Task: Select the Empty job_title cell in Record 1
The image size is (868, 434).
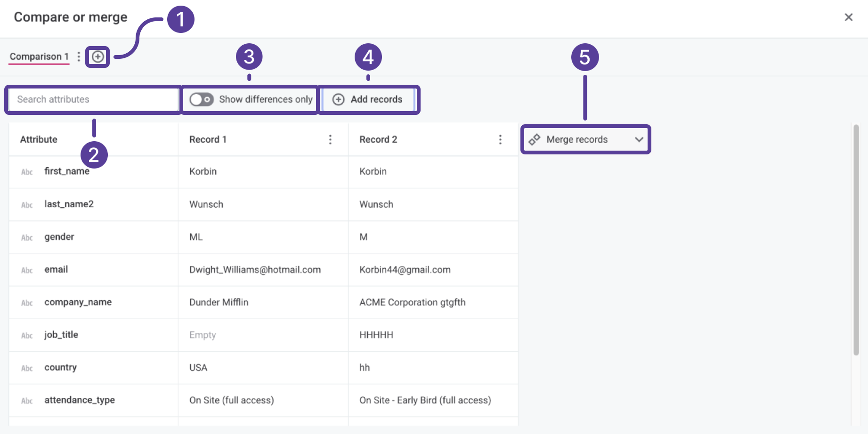Action: (x=263, y=335)
